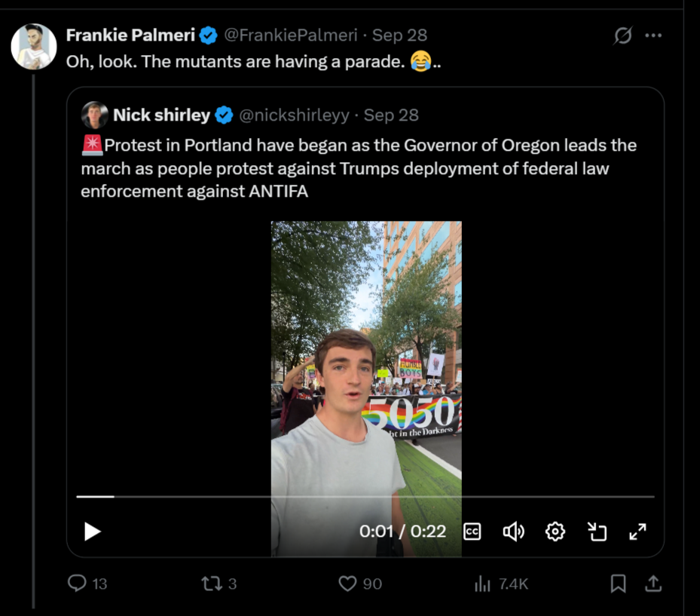Play the embedded video

(93, 532)
